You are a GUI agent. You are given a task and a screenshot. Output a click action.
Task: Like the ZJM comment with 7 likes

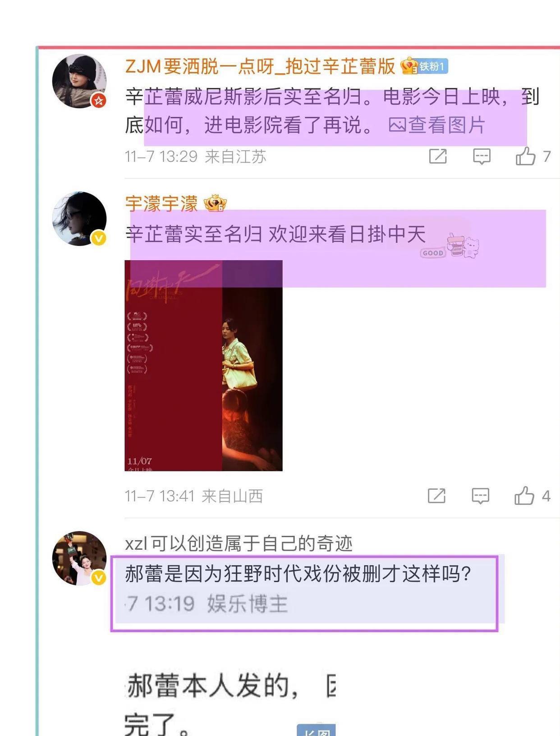tap(526, 156)
